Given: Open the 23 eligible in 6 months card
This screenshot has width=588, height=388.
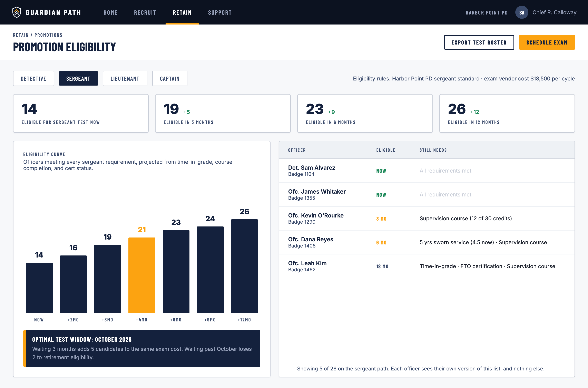Looking at the screenshot, I should click(x=365, y=113).
